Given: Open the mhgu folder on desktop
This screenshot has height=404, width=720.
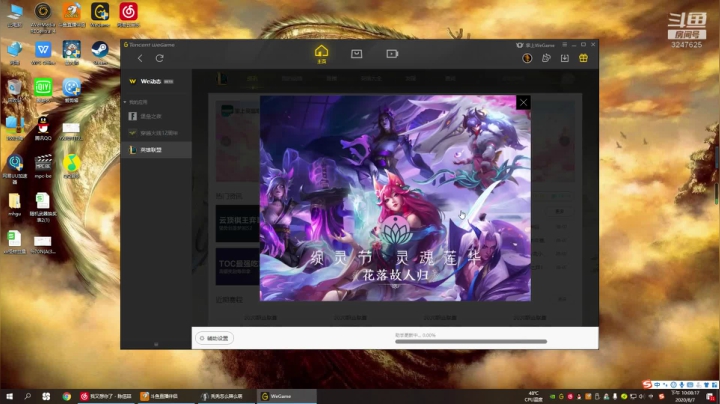Looking at the screenshot, I should pyautogui.click(x=15, y=204).
